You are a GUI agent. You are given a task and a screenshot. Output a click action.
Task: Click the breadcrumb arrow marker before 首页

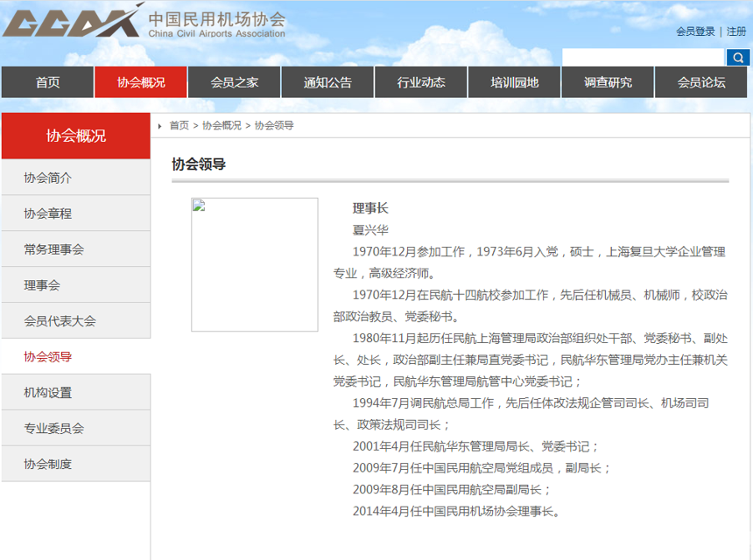[159, 126]
